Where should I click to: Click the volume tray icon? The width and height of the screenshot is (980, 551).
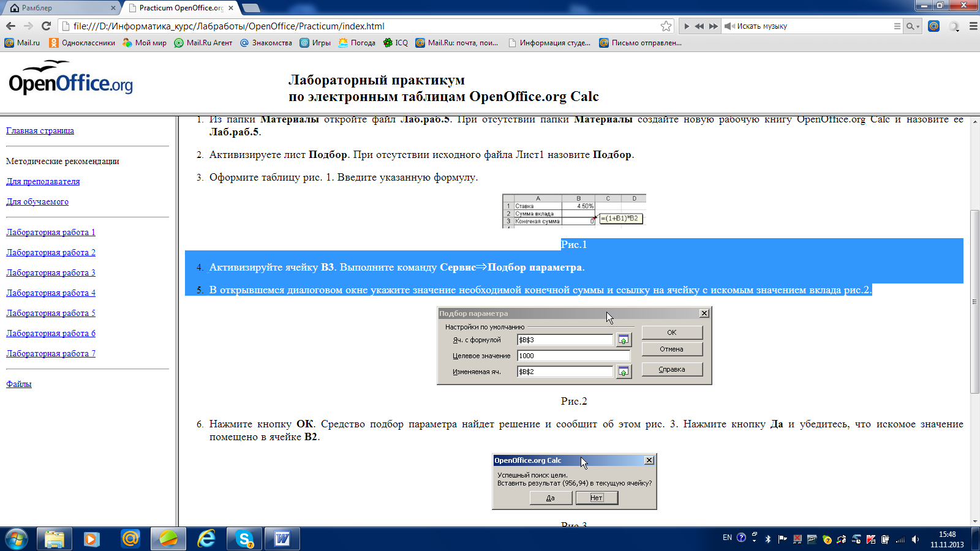pos(915,539)
